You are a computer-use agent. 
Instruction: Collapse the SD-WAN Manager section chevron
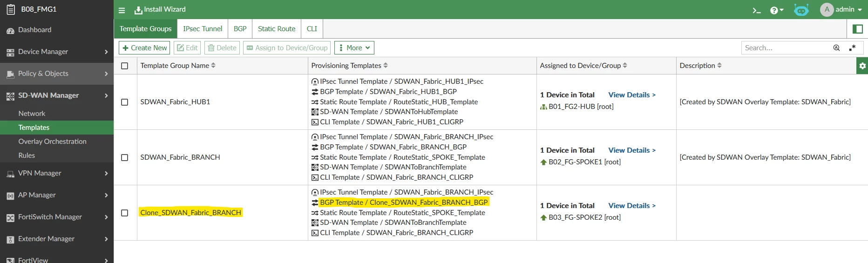[x=106, y=96]
